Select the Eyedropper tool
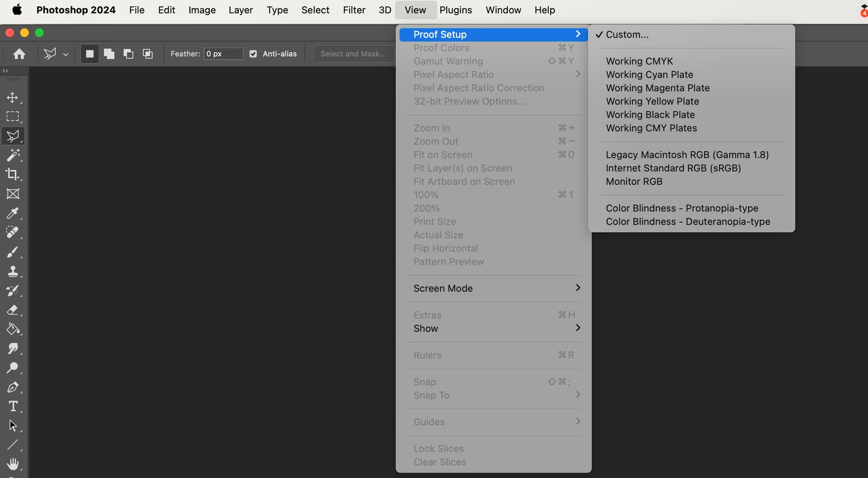This screenshot has width=868, height=478. [x=13, y=213]
